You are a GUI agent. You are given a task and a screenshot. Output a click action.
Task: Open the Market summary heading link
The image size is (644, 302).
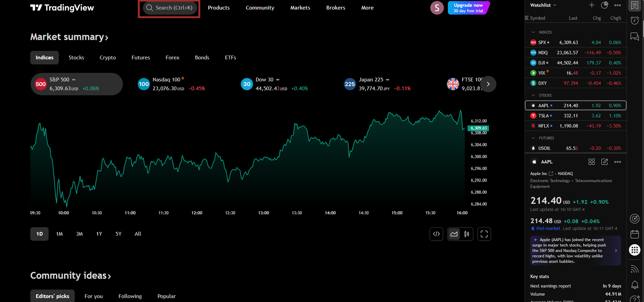[x=69, y=37]
